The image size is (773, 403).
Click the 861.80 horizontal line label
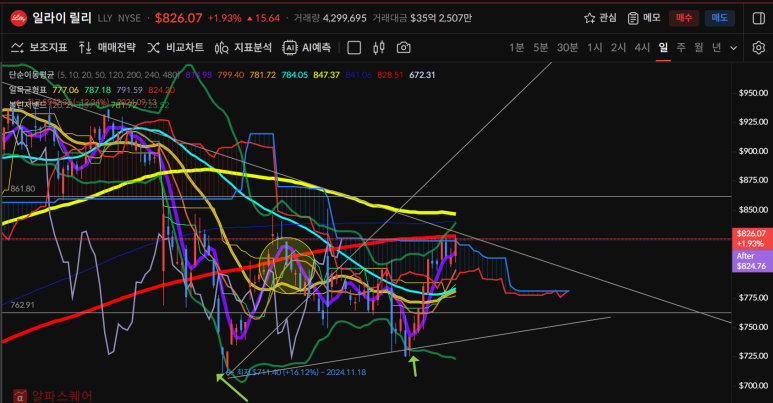tap(23, 189)
